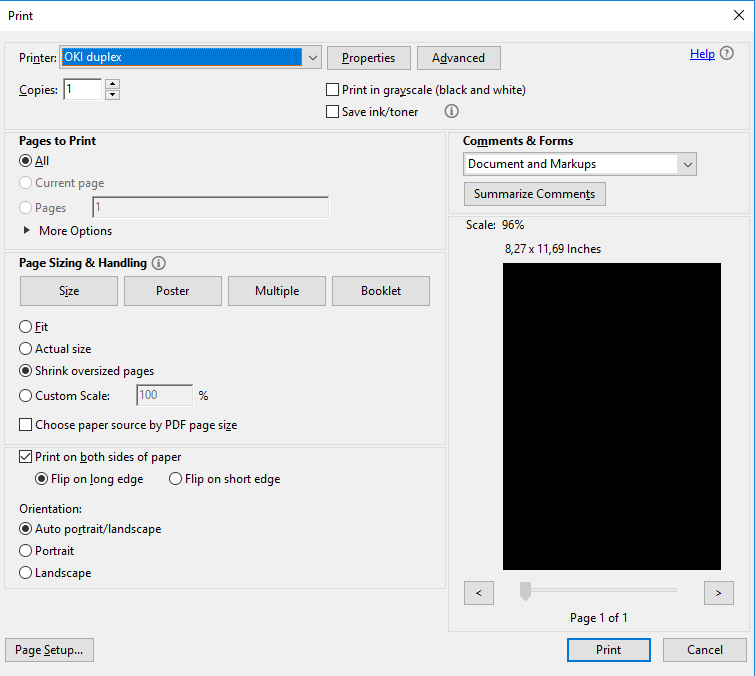Toggle the Save ink/toner checkbox
The width and height of the screenshot is (755, 676).
tap(332, 112)
